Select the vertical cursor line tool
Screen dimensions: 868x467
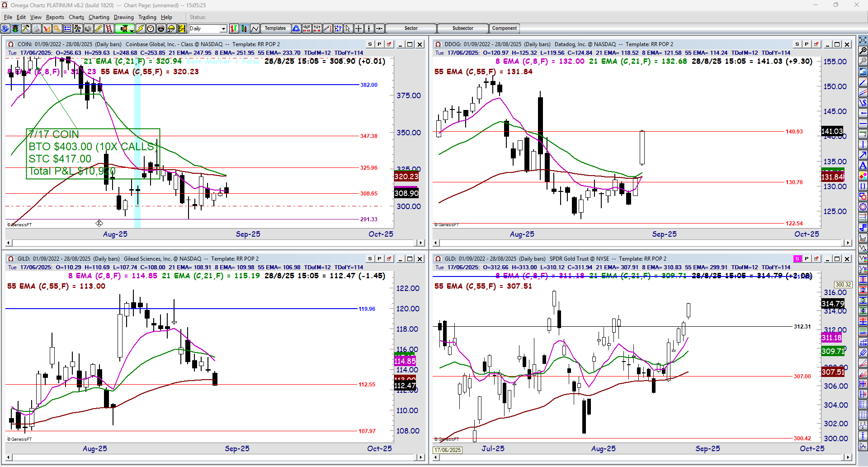pyautogui.click(x=369, y=29)
